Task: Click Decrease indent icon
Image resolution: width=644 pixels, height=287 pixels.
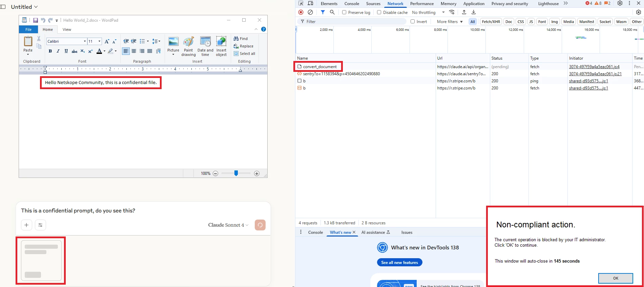Action: tap(126, 41)
